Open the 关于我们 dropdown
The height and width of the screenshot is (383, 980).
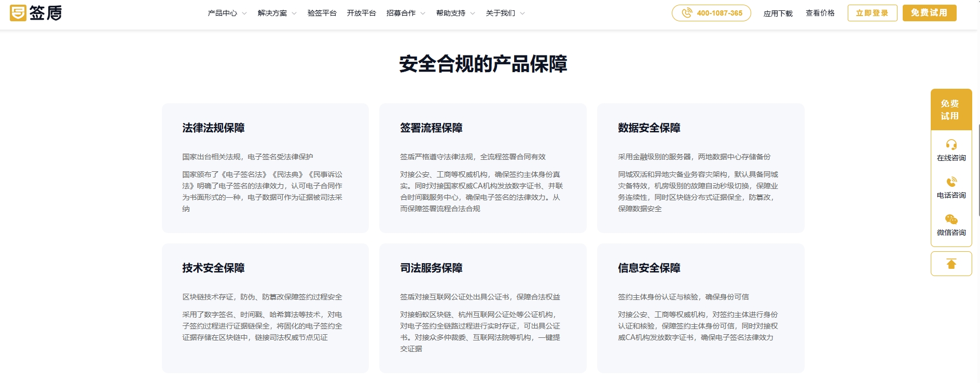505,13
